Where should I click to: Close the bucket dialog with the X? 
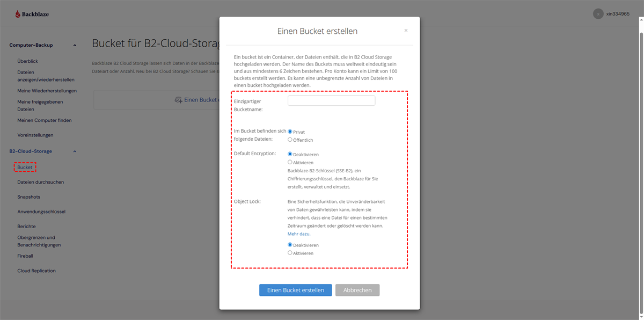pyautogui.click(x=406, y=31)
